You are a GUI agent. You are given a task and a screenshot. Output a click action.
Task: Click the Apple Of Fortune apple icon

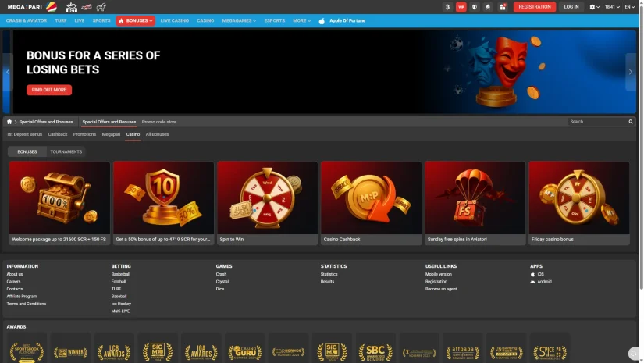pos(322,21)
